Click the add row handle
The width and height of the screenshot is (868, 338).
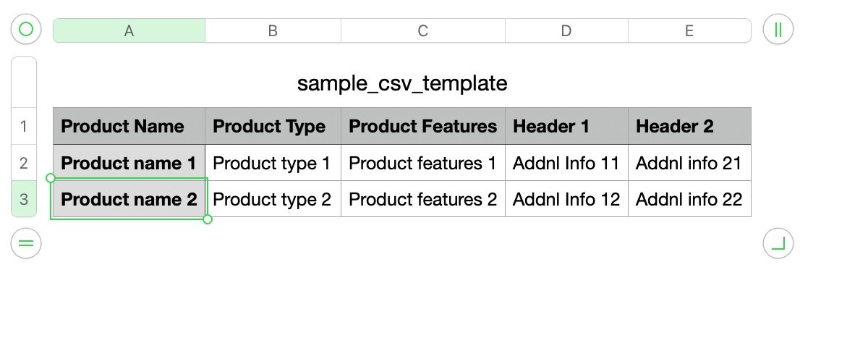coord(26,244)
